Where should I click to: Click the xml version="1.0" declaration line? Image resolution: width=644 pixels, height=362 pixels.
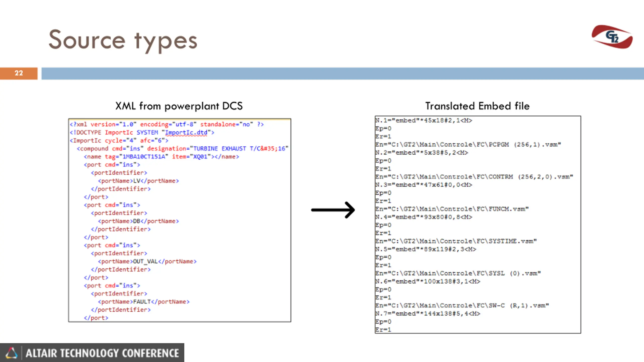click(x=167, y=124)
